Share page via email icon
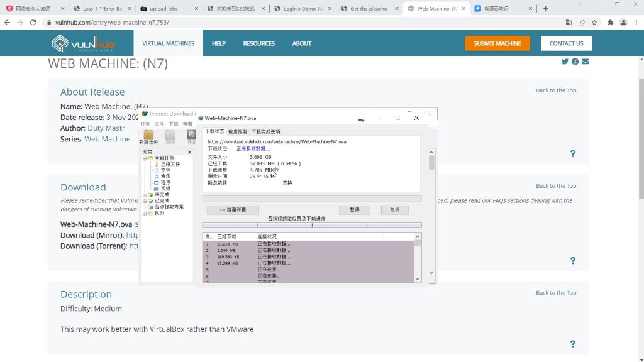644x362 pixels. click(x=586, y=62)
